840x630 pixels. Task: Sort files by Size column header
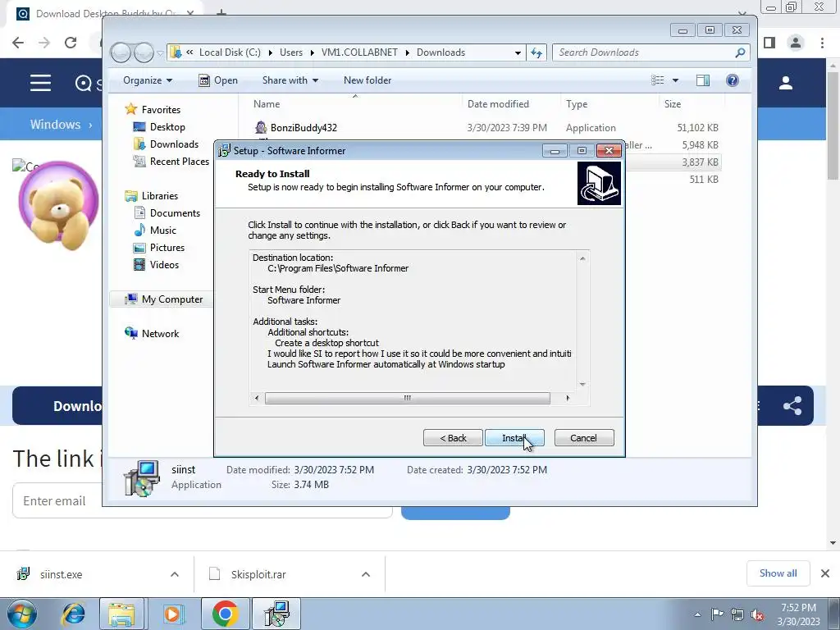(x=673, y=104)
